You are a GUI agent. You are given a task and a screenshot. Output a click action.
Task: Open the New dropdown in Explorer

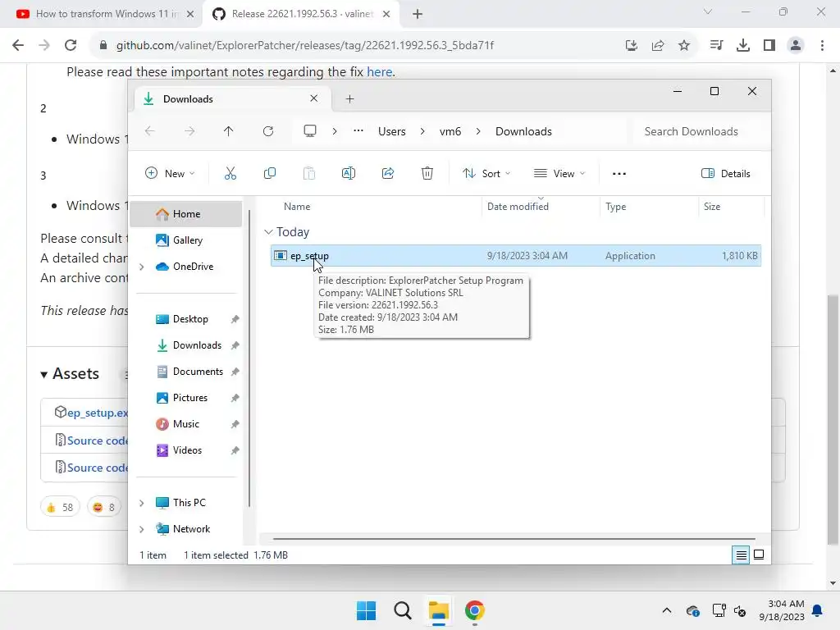(x=170, y=174)
